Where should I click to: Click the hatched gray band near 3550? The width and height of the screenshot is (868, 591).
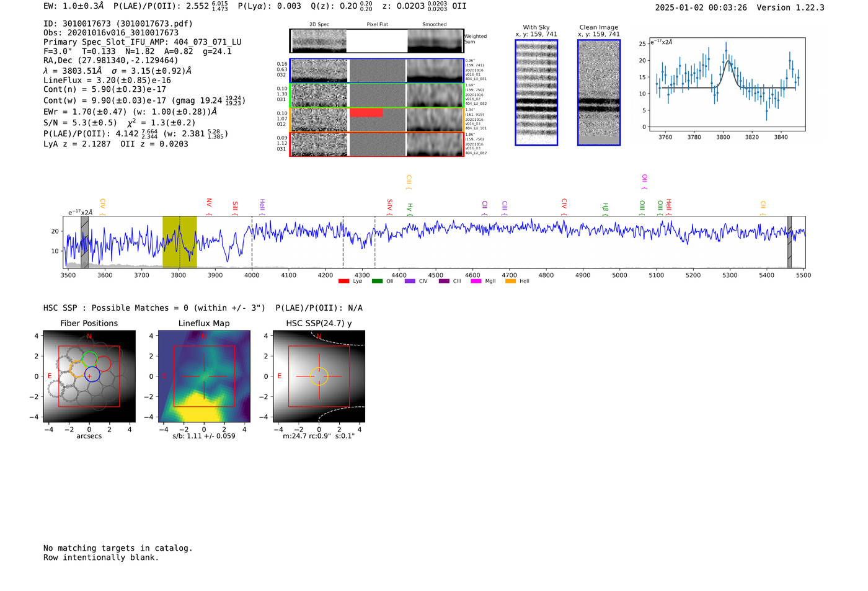point(84,242)
